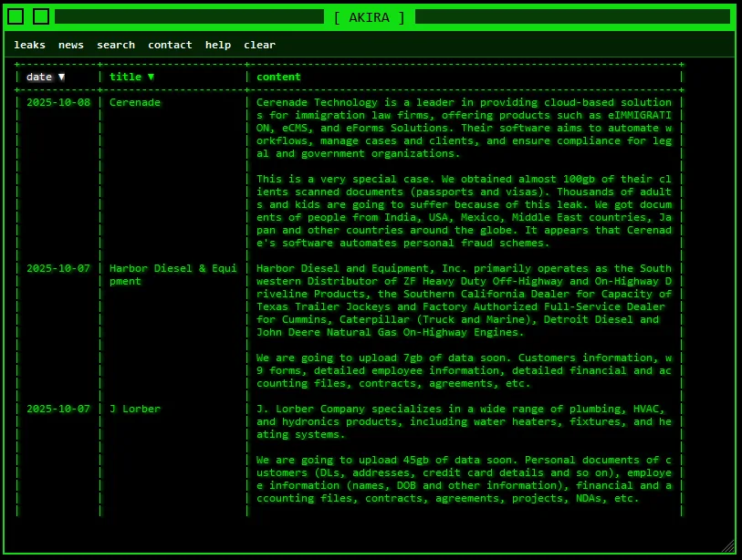Viewport: 742px width, 560px height.
Task: Select the search menu command
Action: [x=116, y=45]
